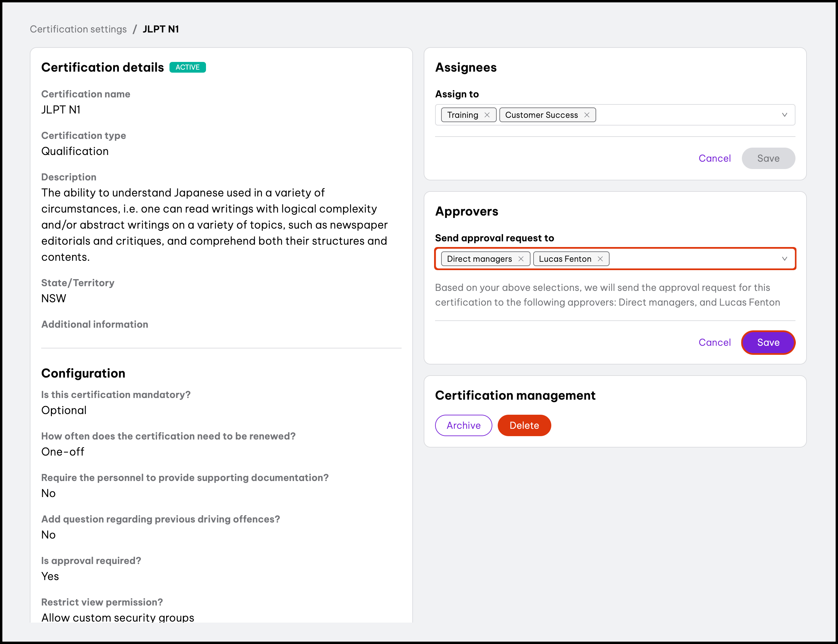838x644 pixels.
Task: Archive this certification
Action: (463, 425)
